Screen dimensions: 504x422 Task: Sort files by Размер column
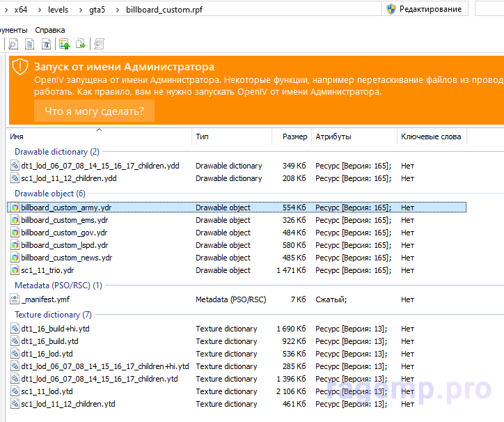click(x=294, y=136)
